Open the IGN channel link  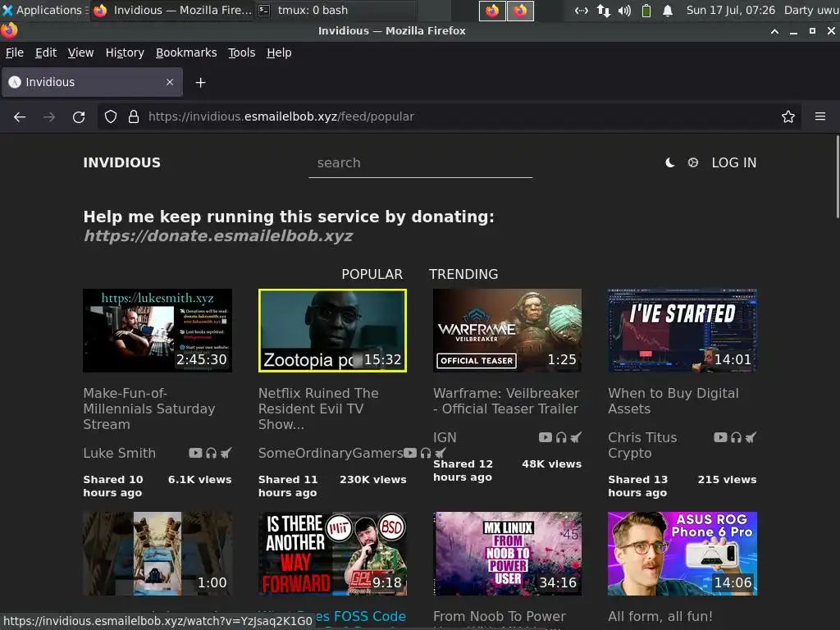(445, 438)
